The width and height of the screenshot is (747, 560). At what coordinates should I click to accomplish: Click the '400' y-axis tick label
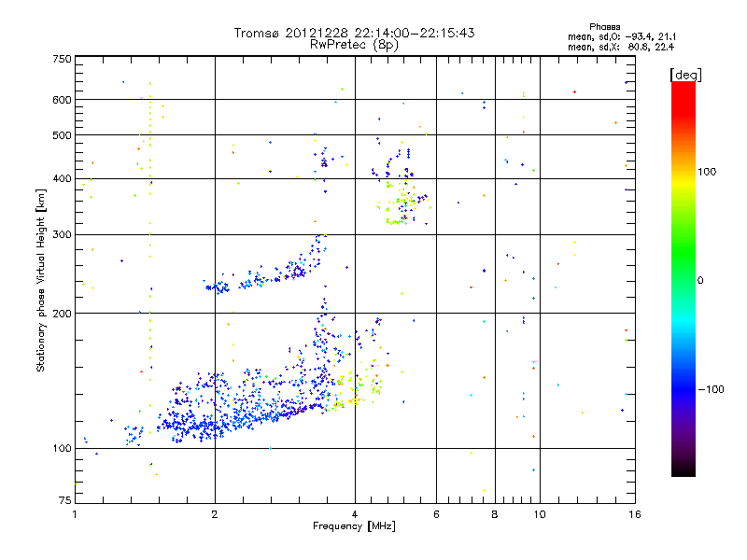tap(62, 178)
